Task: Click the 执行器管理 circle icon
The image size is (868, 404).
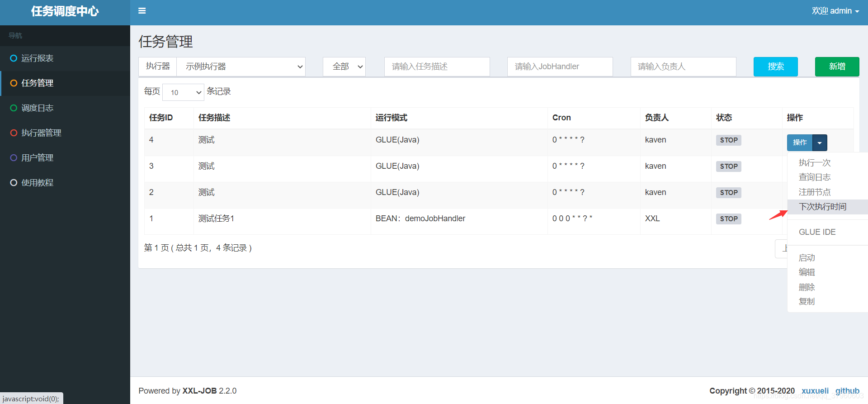Action: pos(14,133)
